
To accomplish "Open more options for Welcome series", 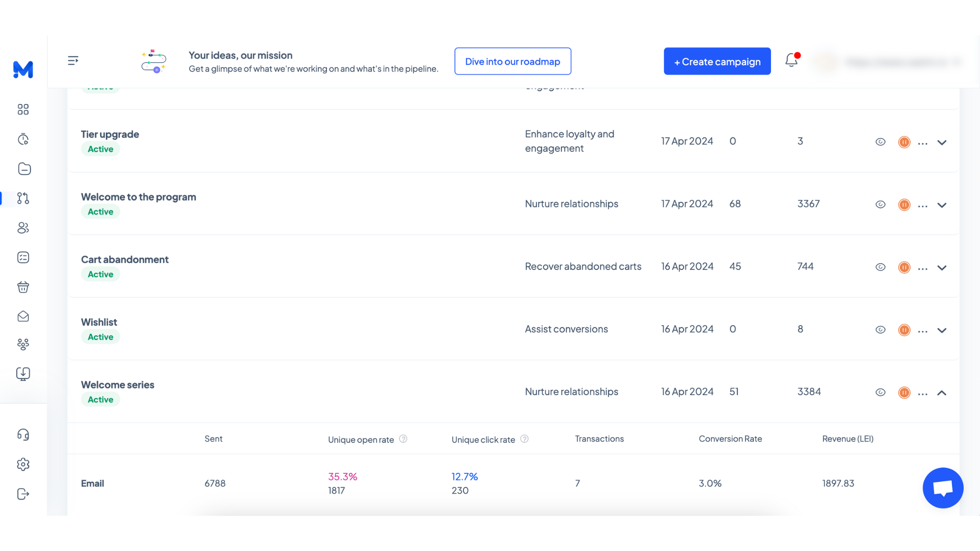I will pos(923,394).
